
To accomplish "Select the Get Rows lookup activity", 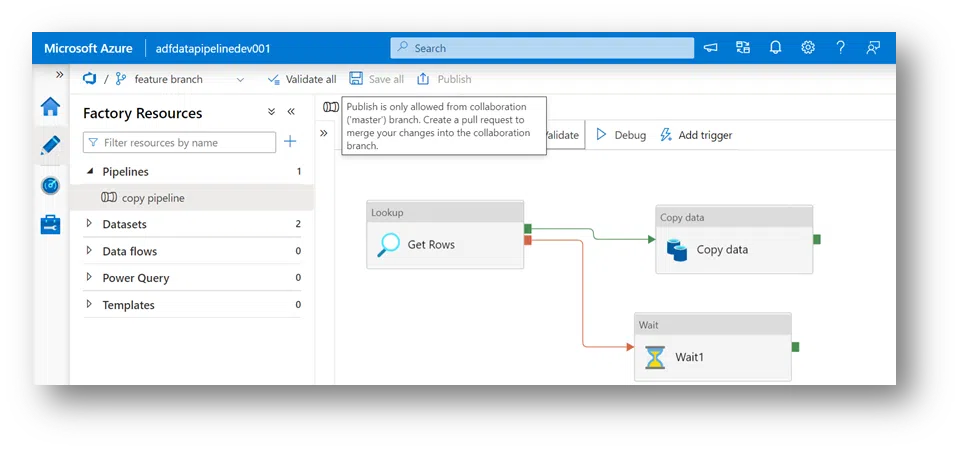I will point(444,244).
